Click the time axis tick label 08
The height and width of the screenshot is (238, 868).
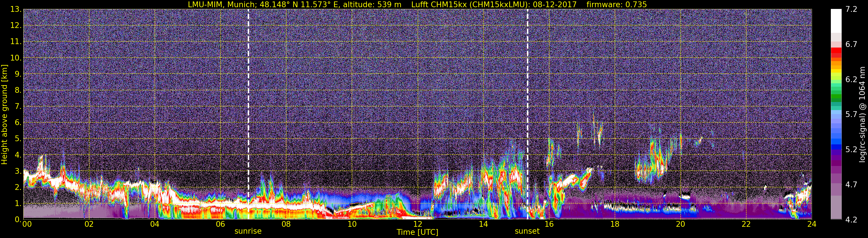coord(286,224)
